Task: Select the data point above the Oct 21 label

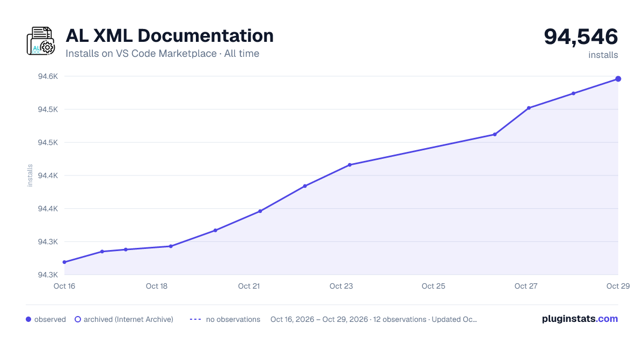Action: coord(260,211)
